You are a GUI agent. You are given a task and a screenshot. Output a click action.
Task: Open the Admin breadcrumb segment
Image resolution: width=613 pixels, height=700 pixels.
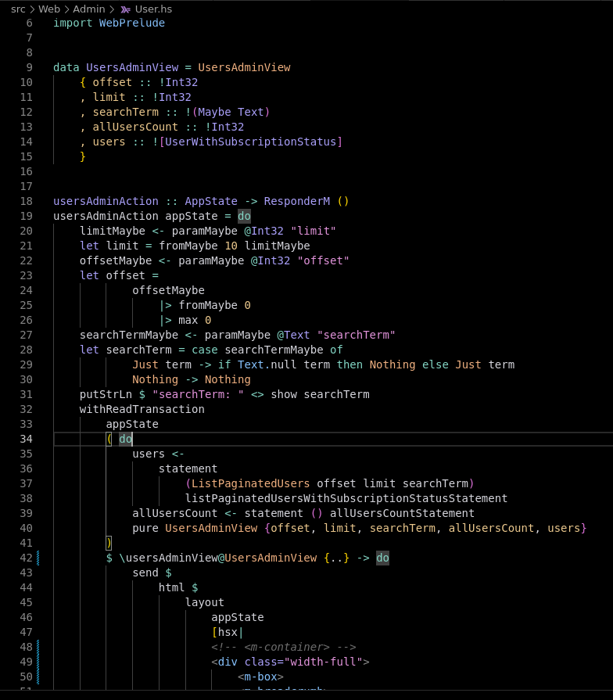[89, 9]
